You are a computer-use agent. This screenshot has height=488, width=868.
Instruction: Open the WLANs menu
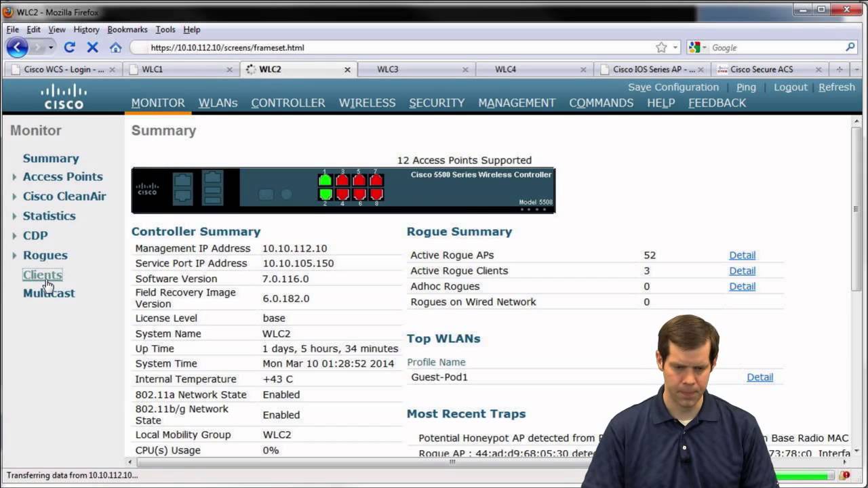[x=218, y=103]
